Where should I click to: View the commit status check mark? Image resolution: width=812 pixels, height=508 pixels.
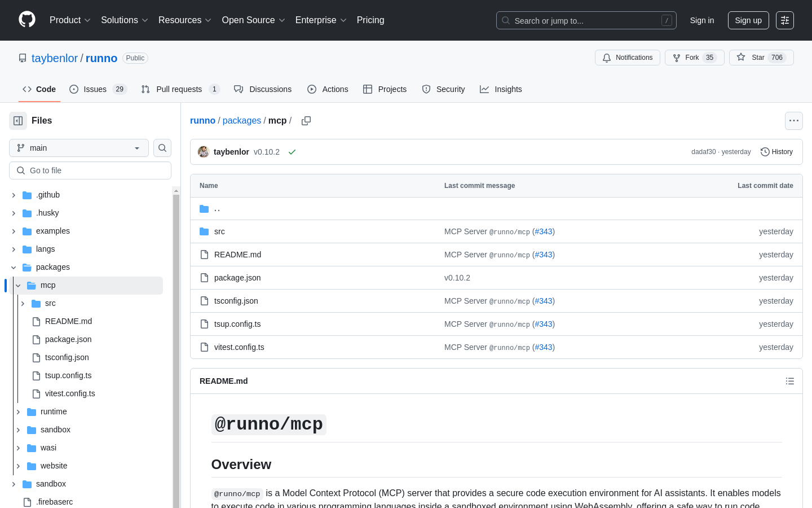292,152
